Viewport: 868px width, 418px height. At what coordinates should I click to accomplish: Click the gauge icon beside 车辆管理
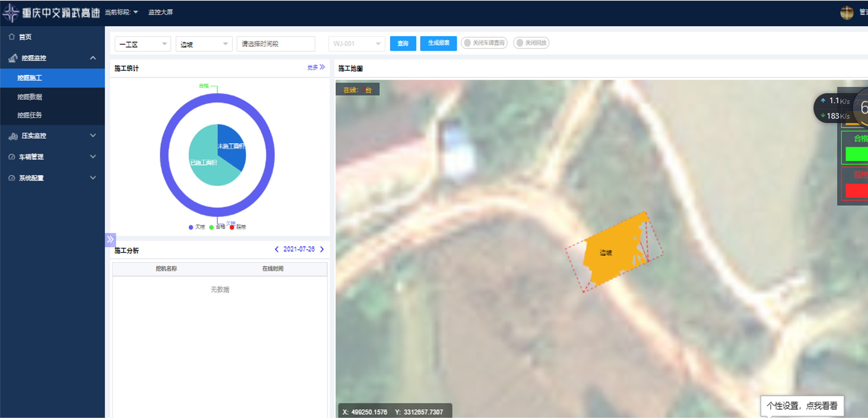click(11, 157)
